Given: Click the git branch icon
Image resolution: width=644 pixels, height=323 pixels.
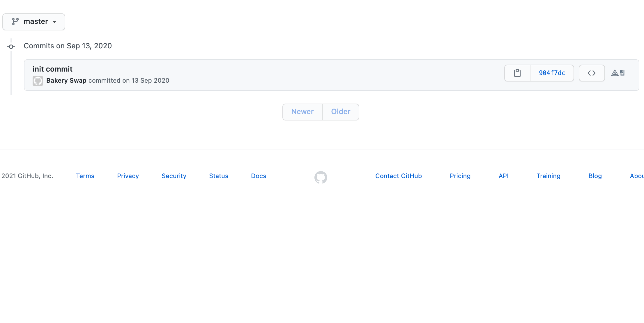Looking at the screenshot, I should [x=15, y=22].
